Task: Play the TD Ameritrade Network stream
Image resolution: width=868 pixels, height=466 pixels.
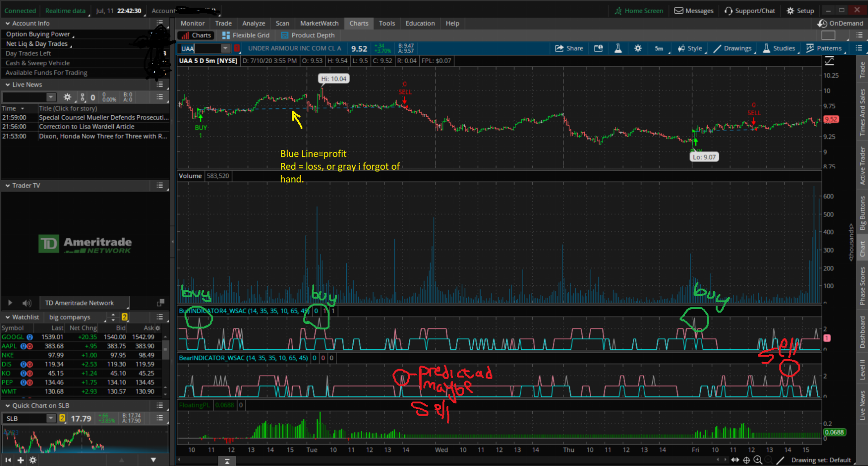Action: (x=10, y=303)
